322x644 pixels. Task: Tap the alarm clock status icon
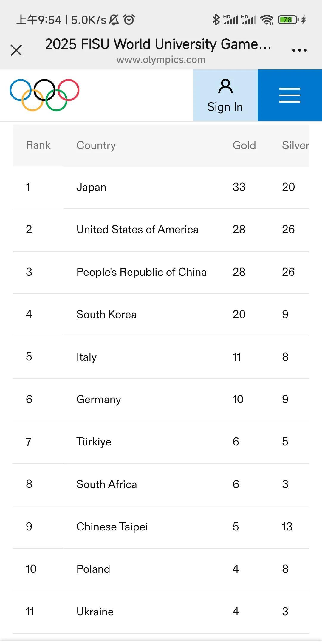[129, 20]
